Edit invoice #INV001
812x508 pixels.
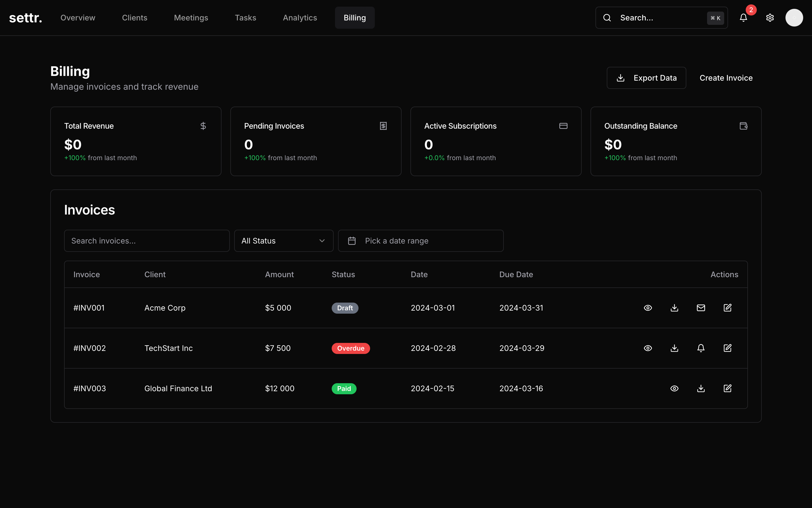click(x=727, y=308)
